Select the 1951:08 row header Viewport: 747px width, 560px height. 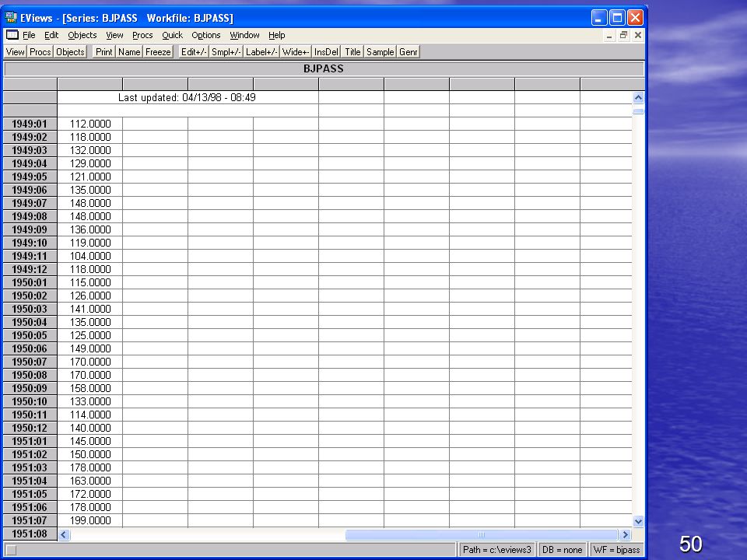pyautogui.click(x=30, y=534)
